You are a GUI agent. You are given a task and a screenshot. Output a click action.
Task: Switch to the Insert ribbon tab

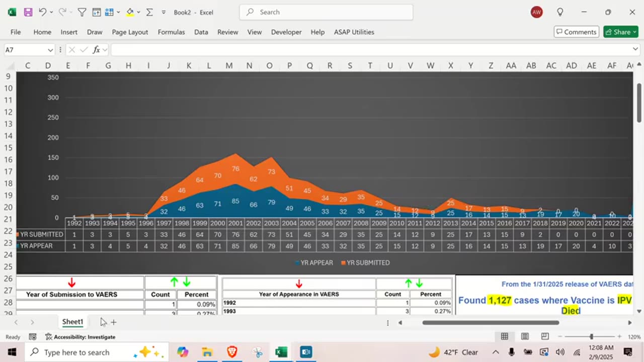(x=69, y=32)
